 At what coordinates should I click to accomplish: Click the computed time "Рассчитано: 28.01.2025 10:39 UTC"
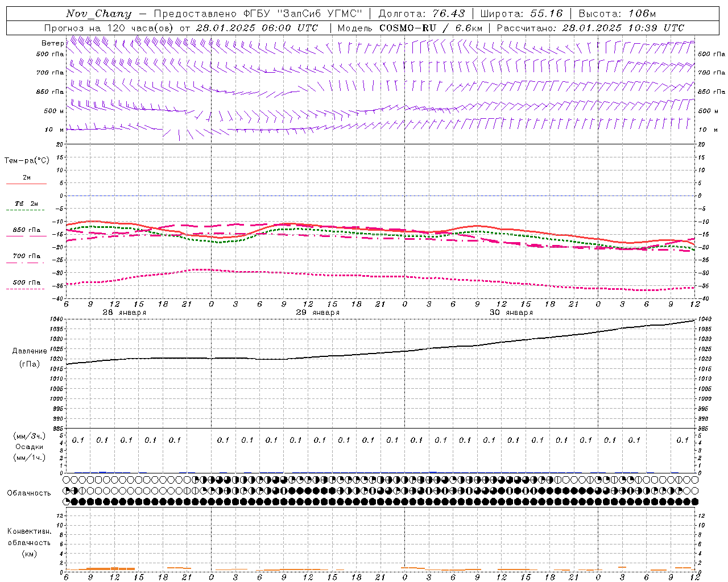click(590, 28)
